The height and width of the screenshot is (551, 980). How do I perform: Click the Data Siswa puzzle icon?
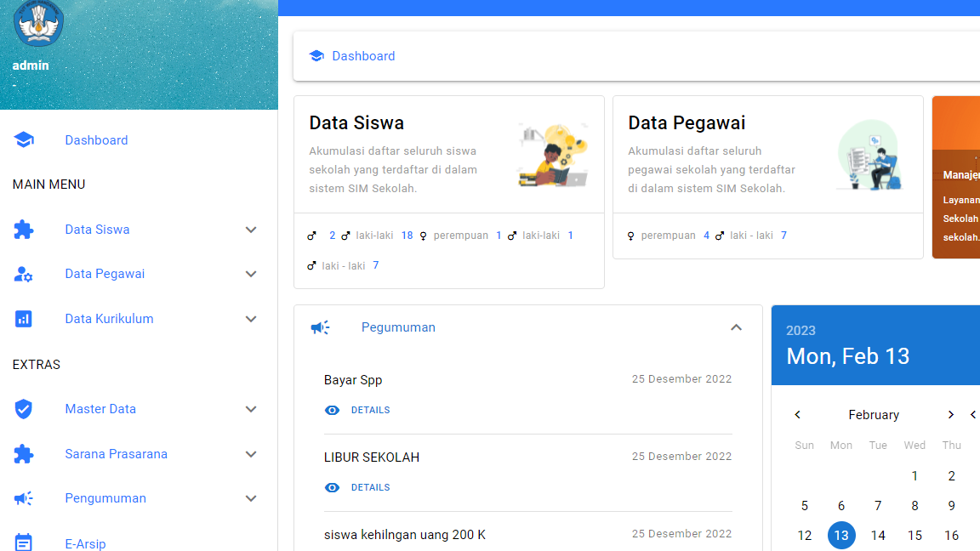(x=23, y=230)
